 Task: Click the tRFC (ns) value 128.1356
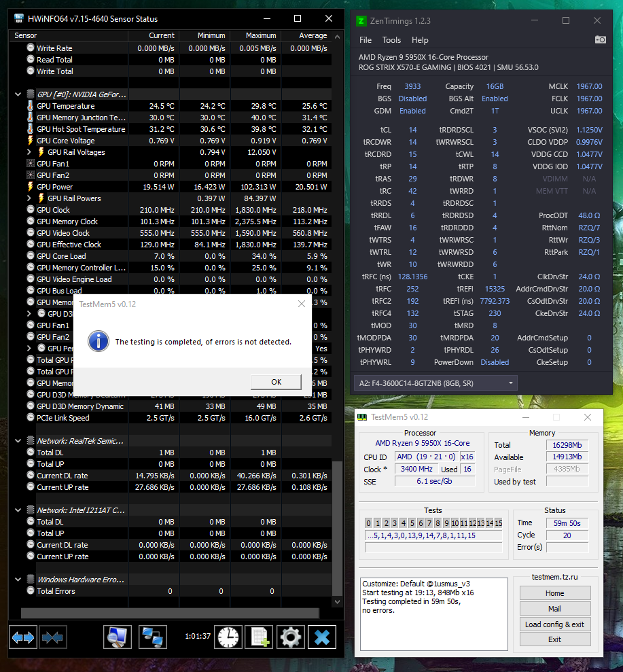coord(412,277)
